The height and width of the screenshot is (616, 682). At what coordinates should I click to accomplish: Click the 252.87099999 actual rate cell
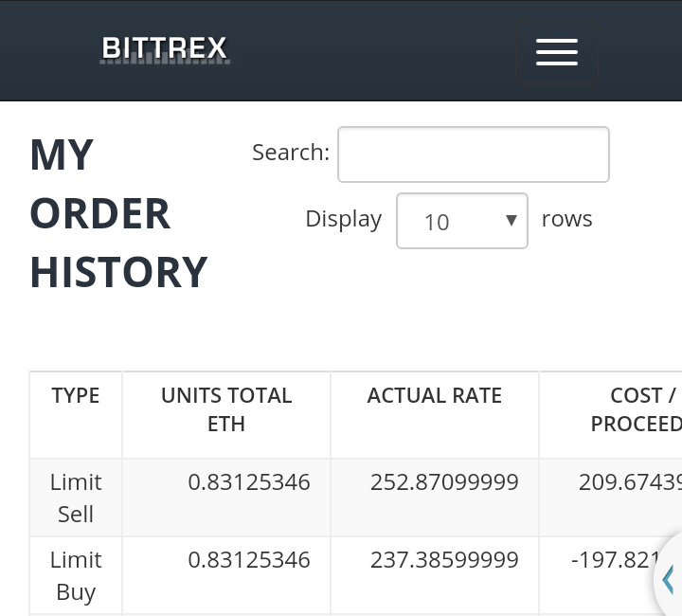pyautogui.click(x=444, y=482)
